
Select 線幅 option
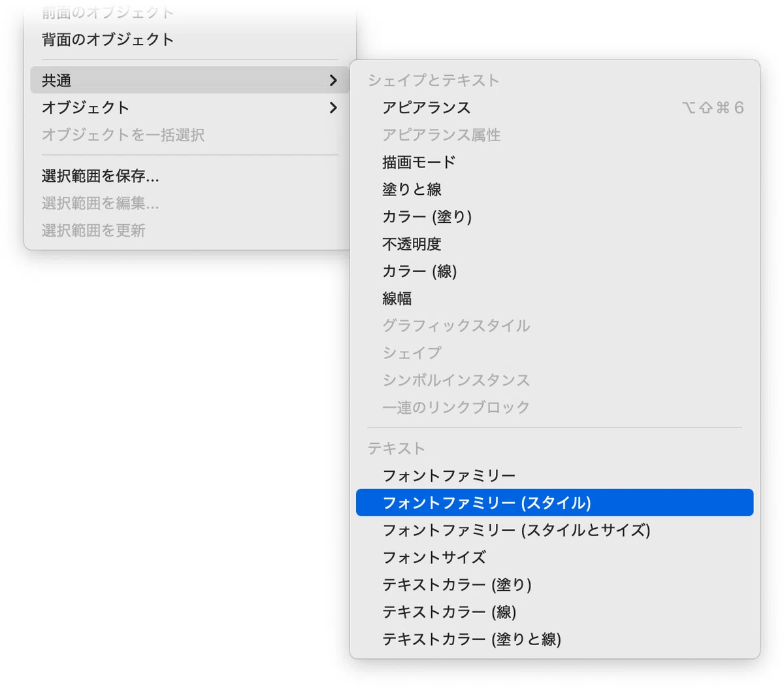click(x=555, y=298)
